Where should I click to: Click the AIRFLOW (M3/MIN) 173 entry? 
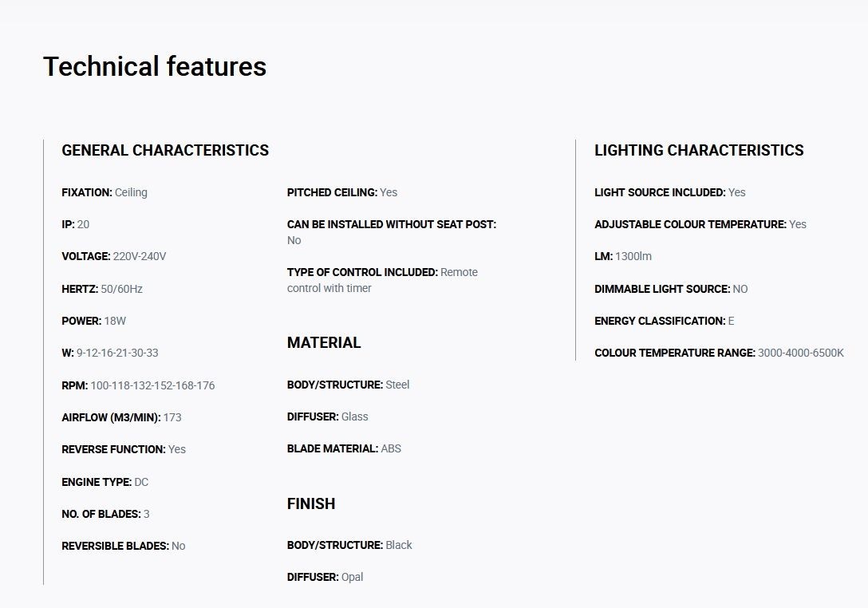(121, 417)
